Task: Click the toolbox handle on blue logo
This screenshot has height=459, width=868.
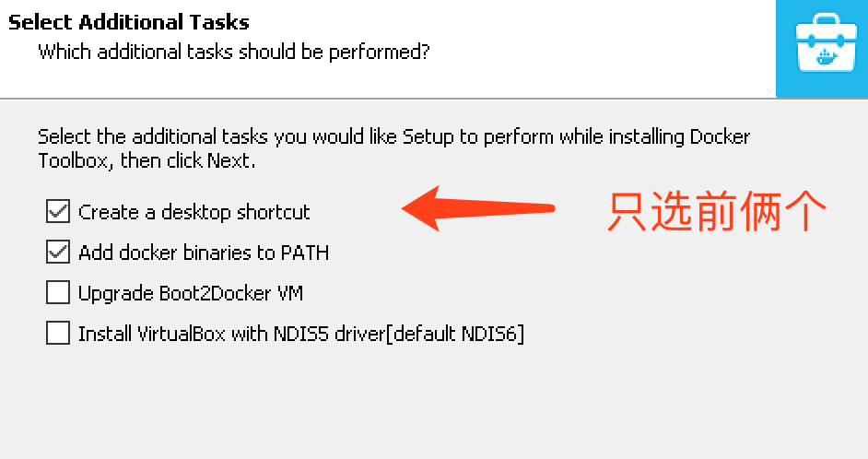Action: [x=826, y=21]
